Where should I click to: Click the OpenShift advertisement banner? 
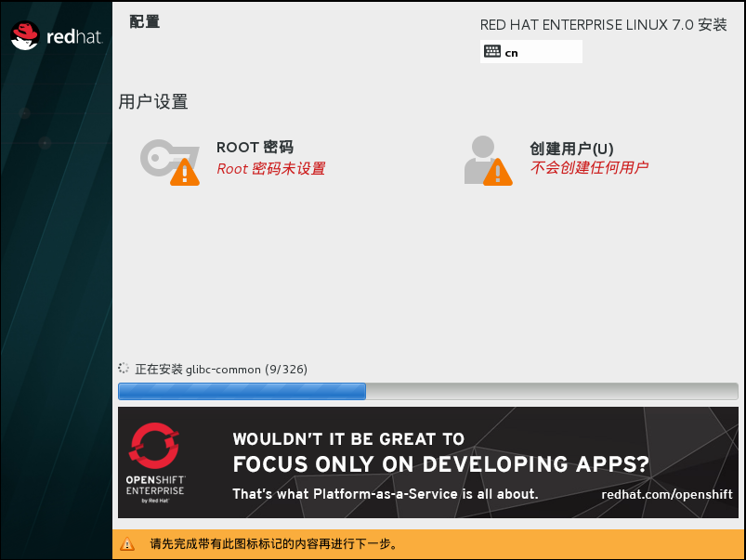pyautogui.click(x=427, y=462)
